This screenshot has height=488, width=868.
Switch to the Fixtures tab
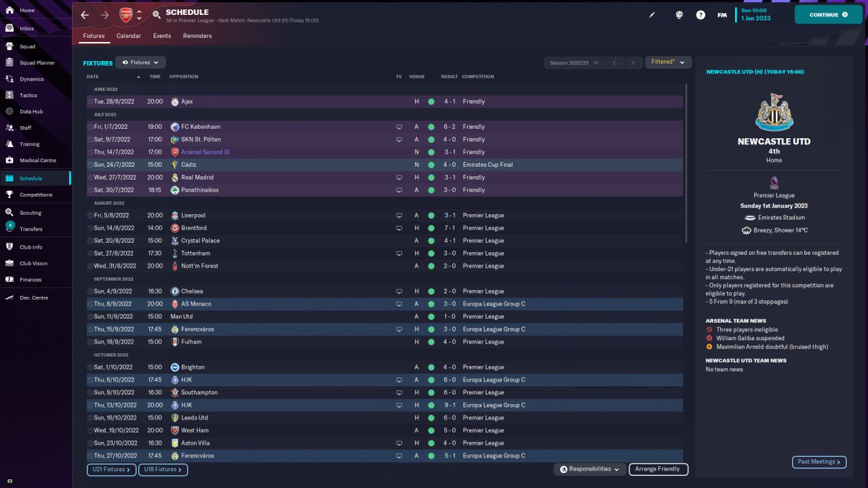pyautogui.click(x=94, y=36)
